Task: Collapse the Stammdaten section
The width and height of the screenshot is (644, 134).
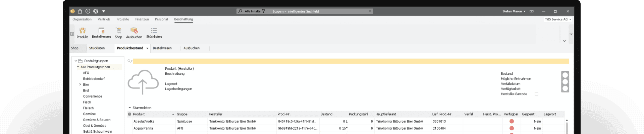Action: (x=130, y=108)
